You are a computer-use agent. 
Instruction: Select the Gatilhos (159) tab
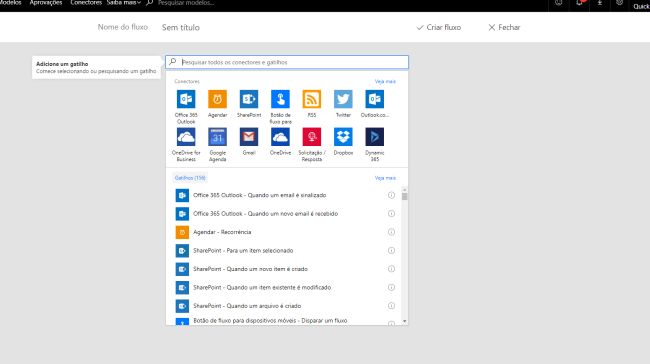click(x=190, y=178)
